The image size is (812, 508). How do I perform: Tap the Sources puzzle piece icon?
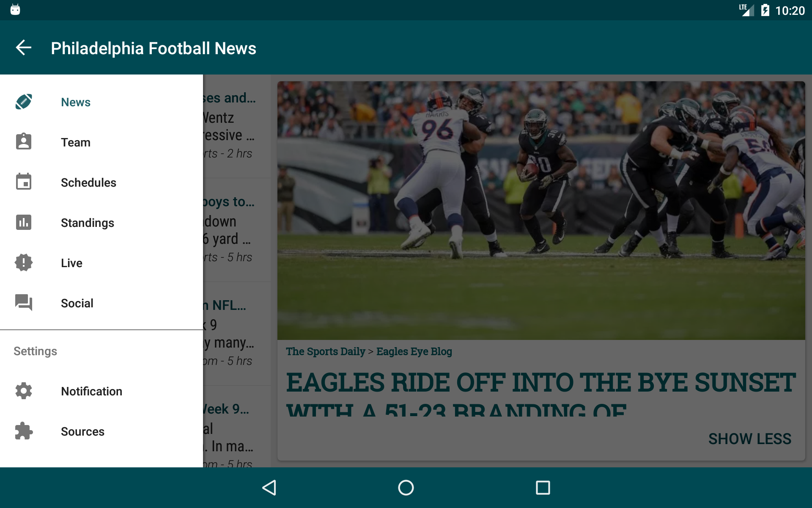[24, 431]
